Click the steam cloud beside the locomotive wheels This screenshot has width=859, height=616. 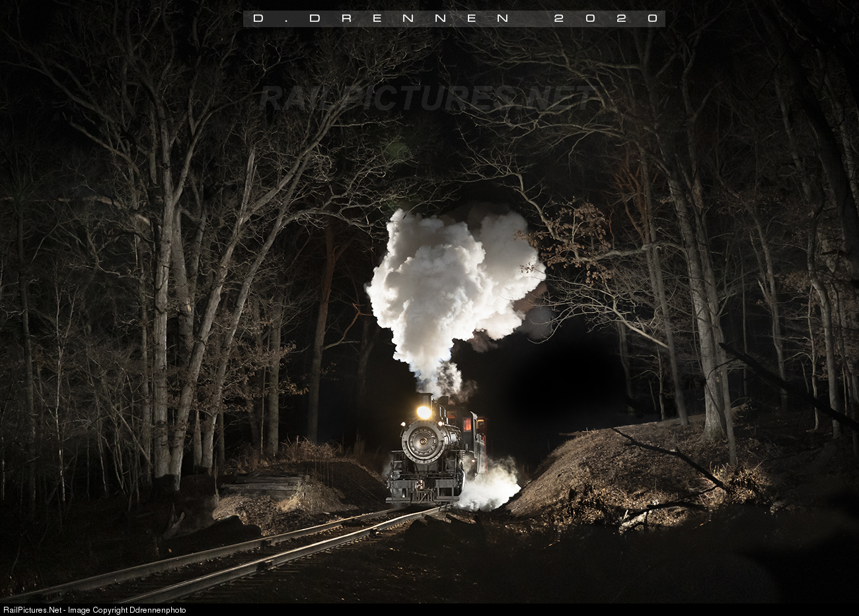tap(490, 487)
